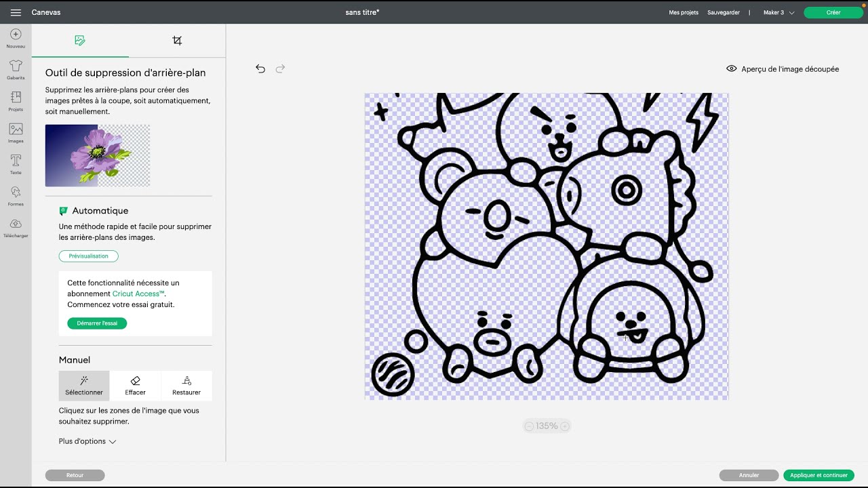Toggle Aperçu de l'image découpée preview
The image size is (868, 488).
783,69
